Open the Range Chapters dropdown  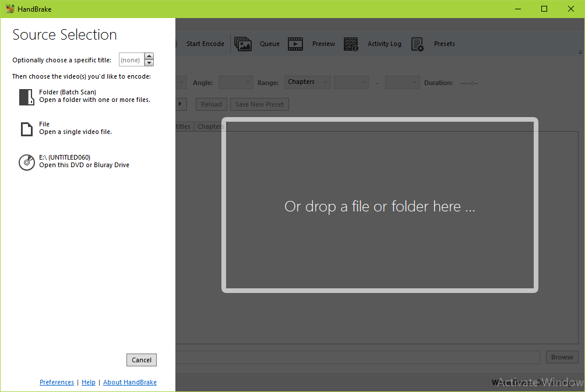pos(308,82)
